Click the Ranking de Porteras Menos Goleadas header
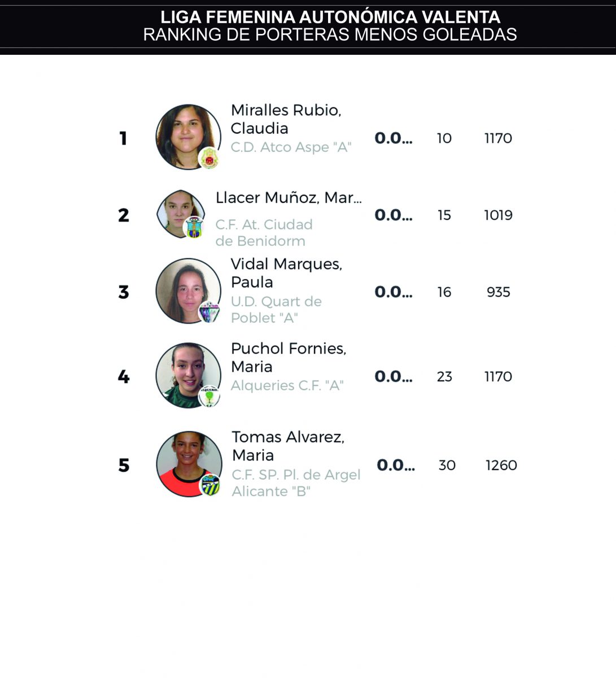This screenshot has height=678, width=616. [x=330, y=34]
